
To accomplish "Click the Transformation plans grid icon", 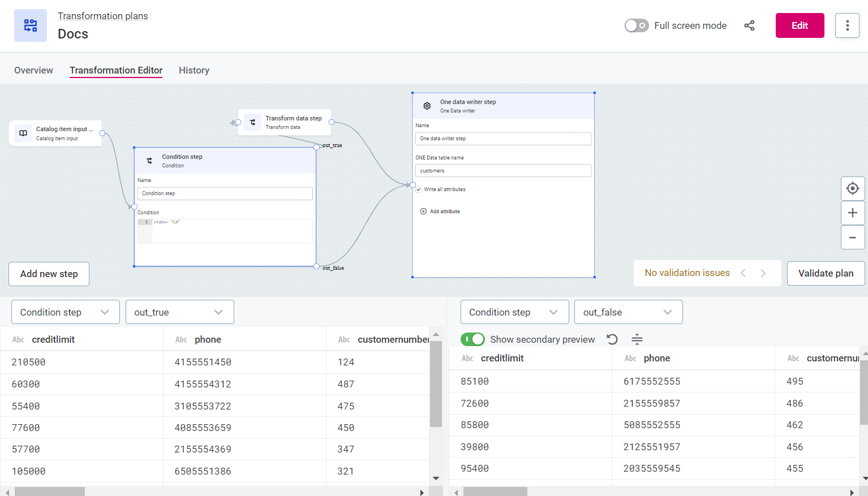I will (31, 25).
